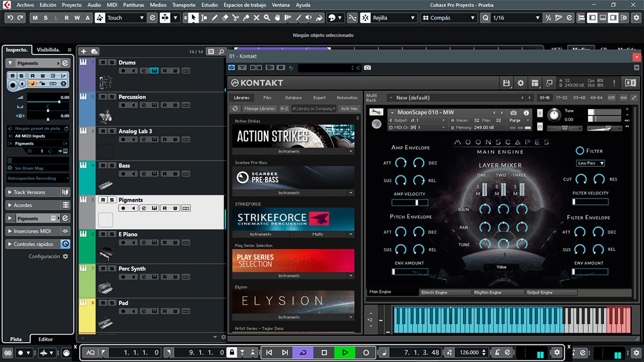Refresh the Kontakt libraries list
Screen dimensions: 644x362
click(235, 109)
